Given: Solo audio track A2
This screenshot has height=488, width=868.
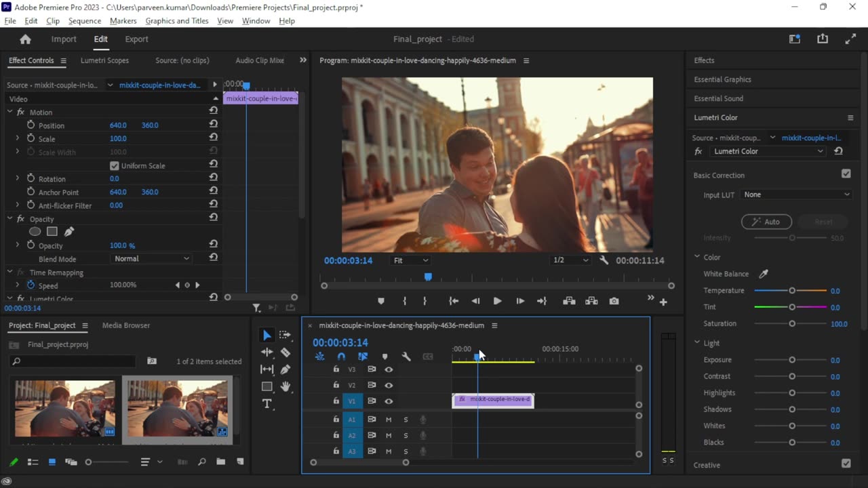Looking at the screenshot, I should point(406,436).
